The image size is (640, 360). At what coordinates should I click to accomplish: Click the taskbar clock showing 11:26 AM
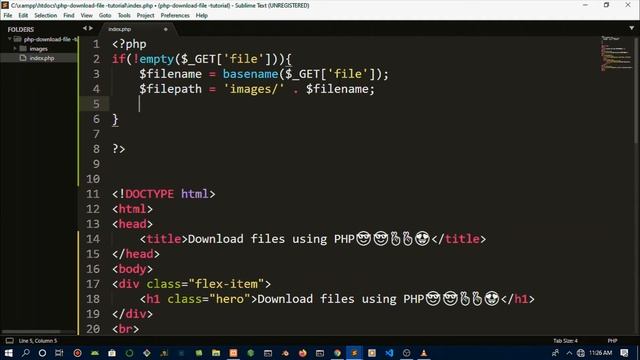(x=600, y=353)
